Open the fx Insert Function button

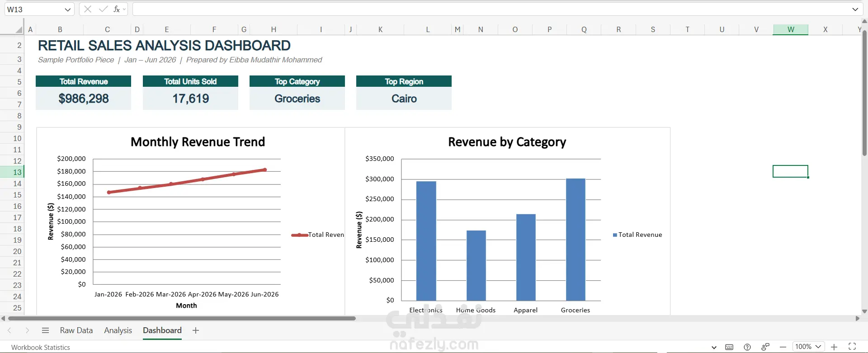point(116,9)
